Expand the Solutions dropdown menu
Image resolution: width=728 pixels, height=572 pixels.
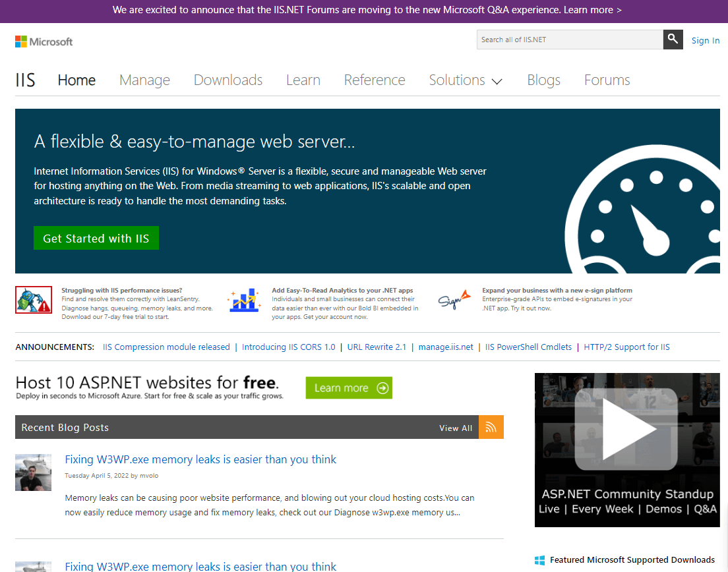click(x=466, y=80)
